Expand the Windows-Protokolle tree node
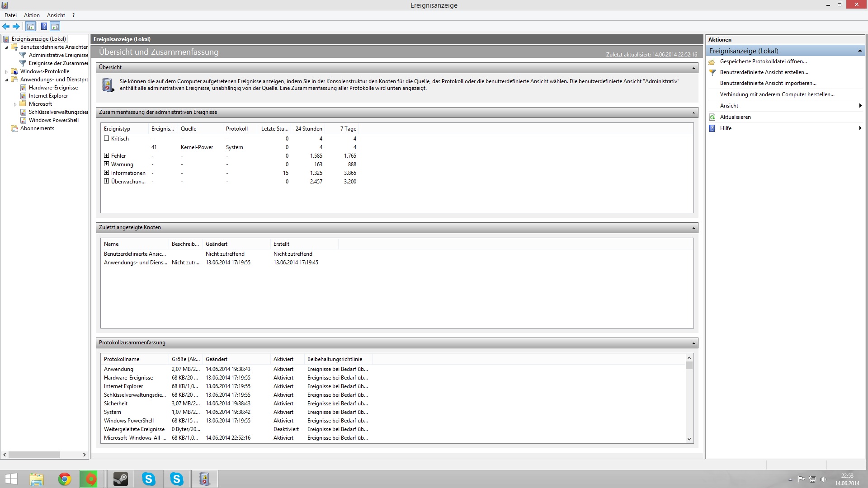 click(6, 71)
